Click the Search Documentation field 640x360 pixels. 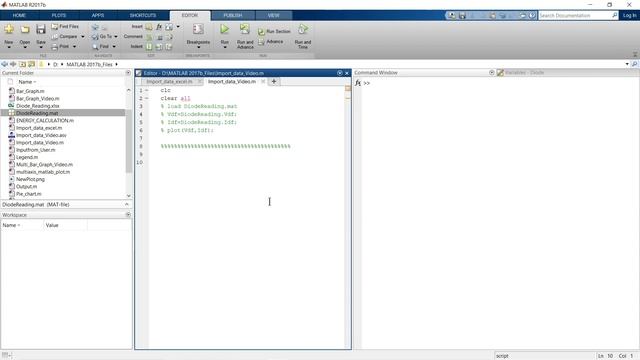tap(578, 16)
